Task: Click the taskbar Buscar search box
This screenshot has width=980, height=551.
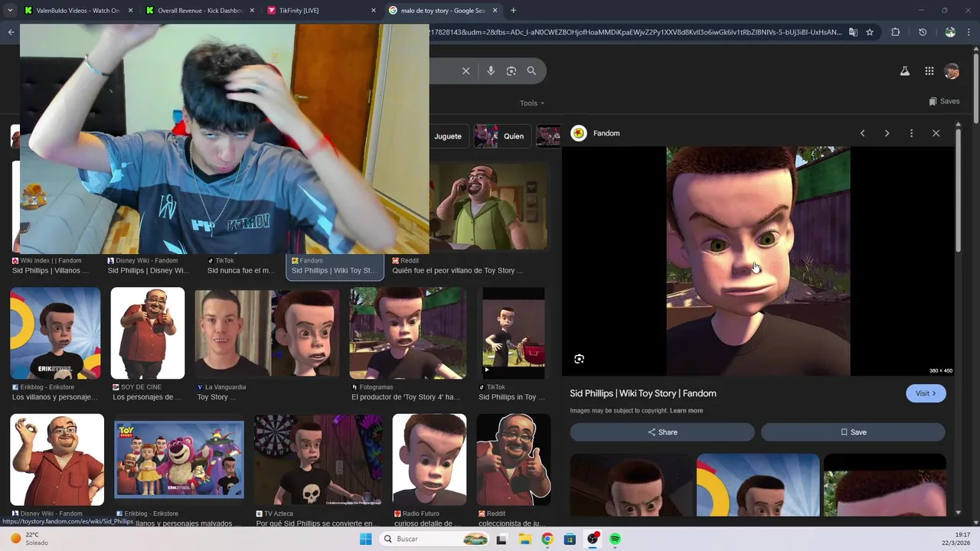Action: [x=433, y=539]
